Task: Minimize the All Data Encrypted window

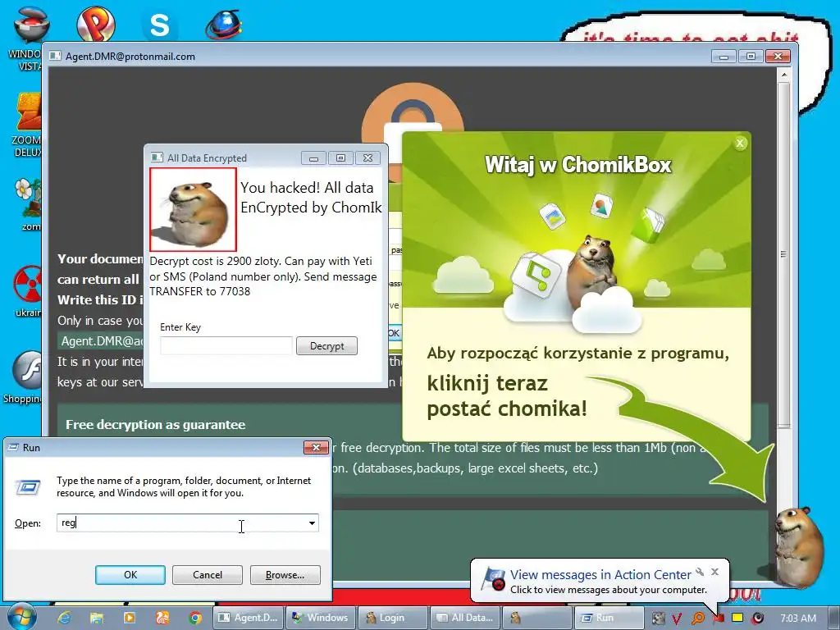Action: pyautogui.click(x=313, y=158)
